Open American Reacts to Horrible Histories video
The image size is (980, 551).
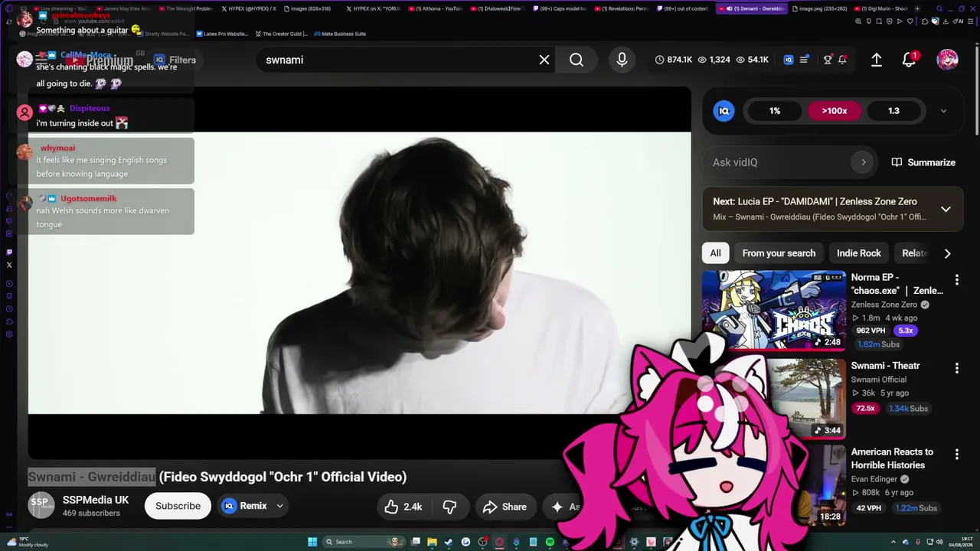892,458
